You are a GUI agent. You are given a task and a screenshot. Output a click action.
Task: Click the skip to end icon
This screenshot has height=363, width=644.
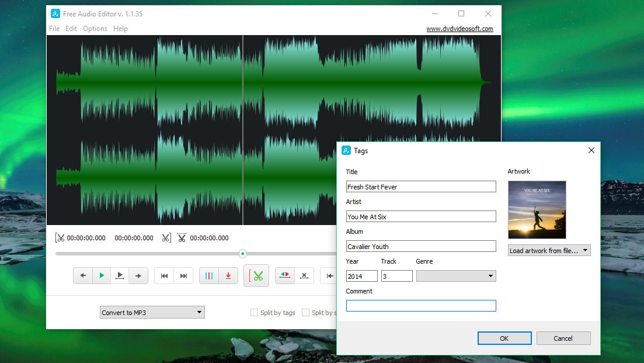pos(183,275)
